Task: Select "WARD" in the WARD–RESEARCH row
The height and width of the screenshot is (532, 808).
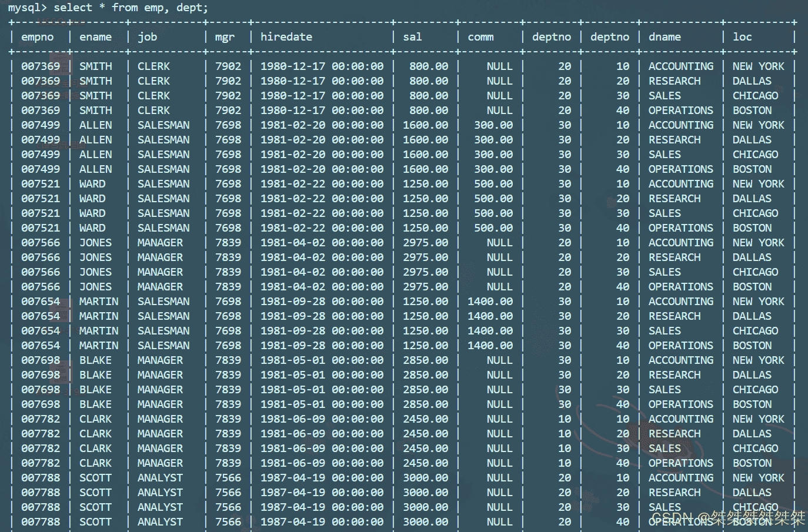Action: click(x=92, y=199)
